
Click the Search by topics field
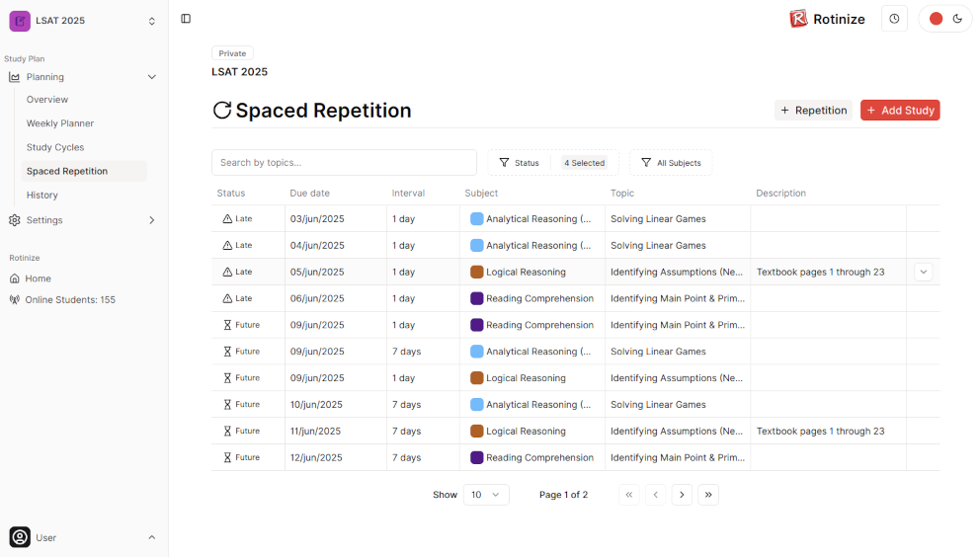pos(344,163)
